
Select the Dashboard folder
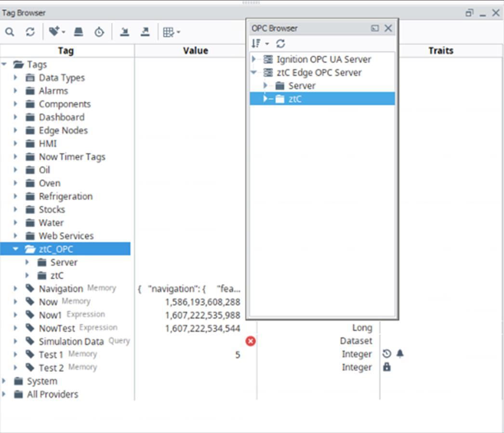[62, 117]
